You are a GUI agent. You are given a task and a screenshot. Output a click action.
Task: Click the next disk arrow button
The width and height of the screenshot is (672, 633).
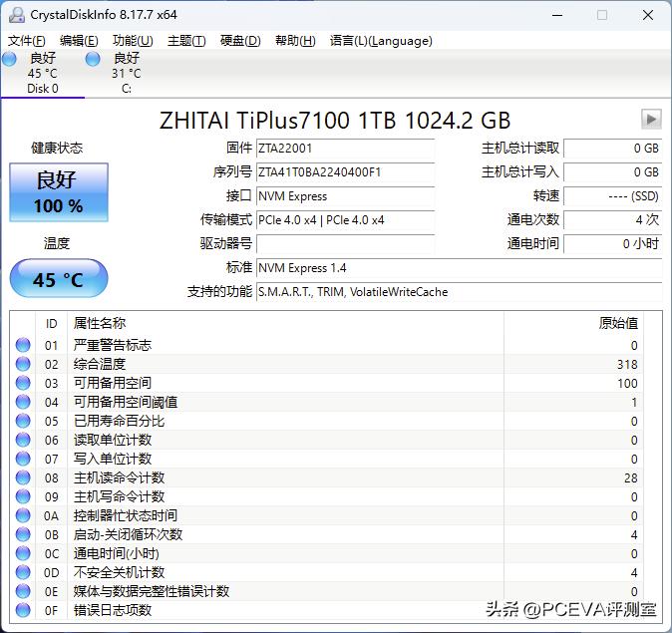click(651, 119)
